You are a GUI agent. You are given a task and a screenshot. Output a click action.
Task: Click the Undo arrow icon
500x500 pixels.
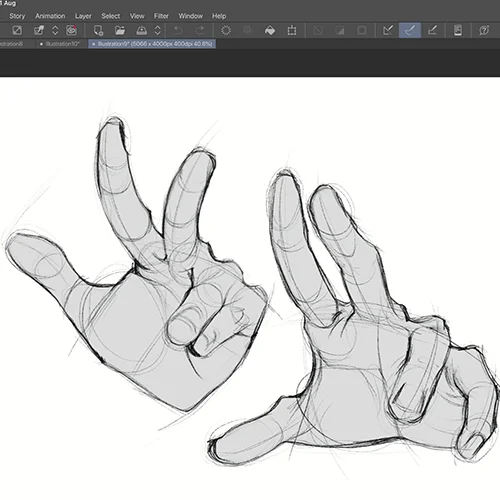pos(178,31)
